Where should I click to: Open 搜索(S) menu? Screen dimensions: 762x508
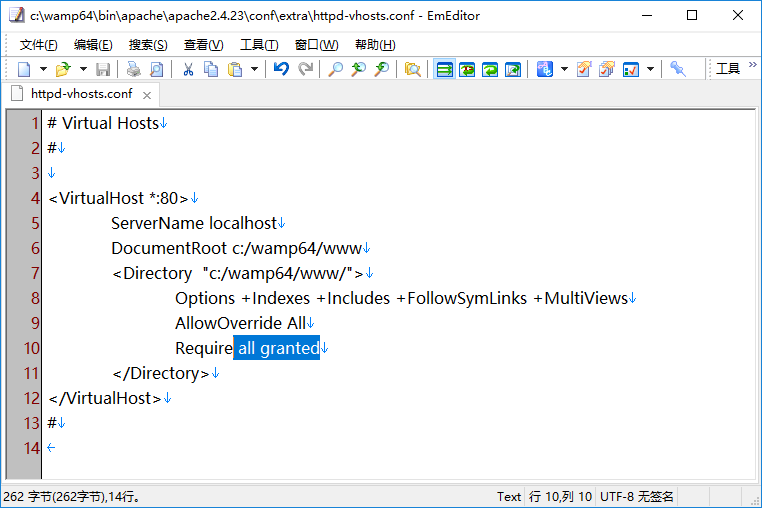pos(148,45)
